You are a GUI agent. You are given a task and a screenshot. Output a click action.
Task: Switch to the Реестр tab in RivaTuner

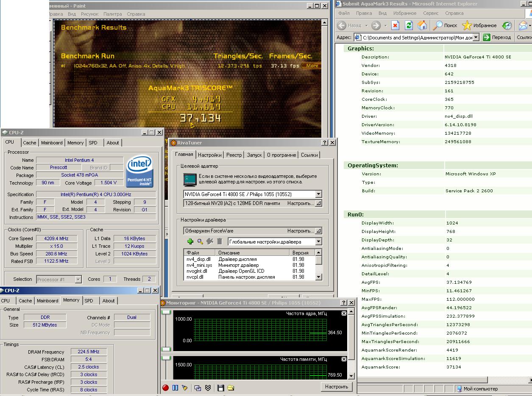(x=234, y=155)
